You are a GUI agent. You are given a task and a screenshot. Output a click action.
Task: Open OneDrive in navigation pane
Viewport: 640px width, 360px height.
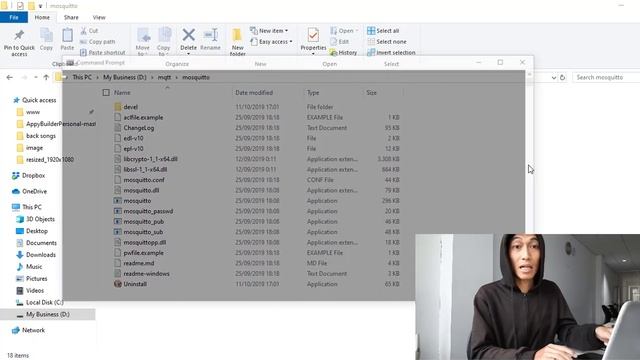pos(29,191)
